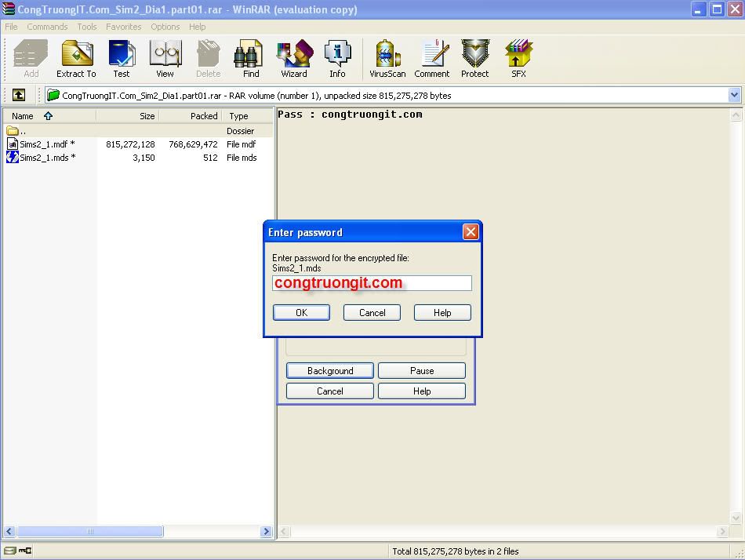Sort file list by Size column
Viewport: 745px width, 560px height.
tap(147, 116)
